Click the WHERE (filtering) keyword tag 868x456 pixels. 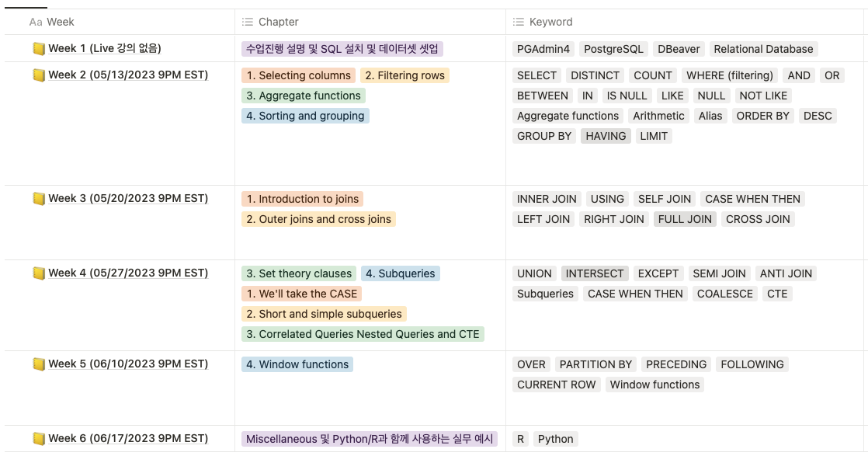coord(730,75)
